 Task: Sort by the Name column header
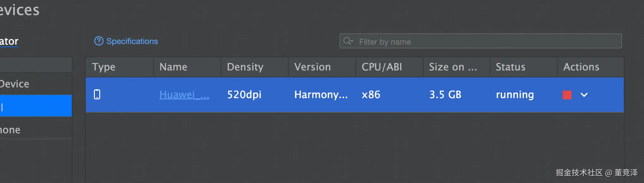(173, 67)
